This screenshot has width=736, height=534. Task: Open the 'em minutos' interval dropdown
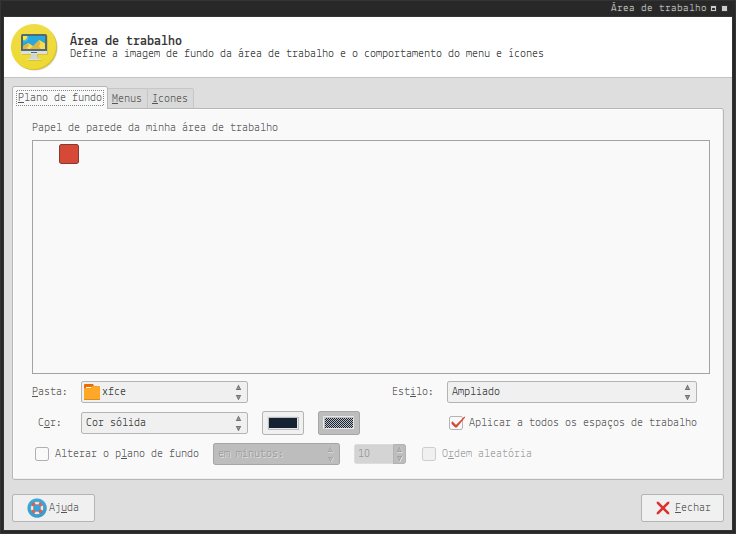pos(276,454)
